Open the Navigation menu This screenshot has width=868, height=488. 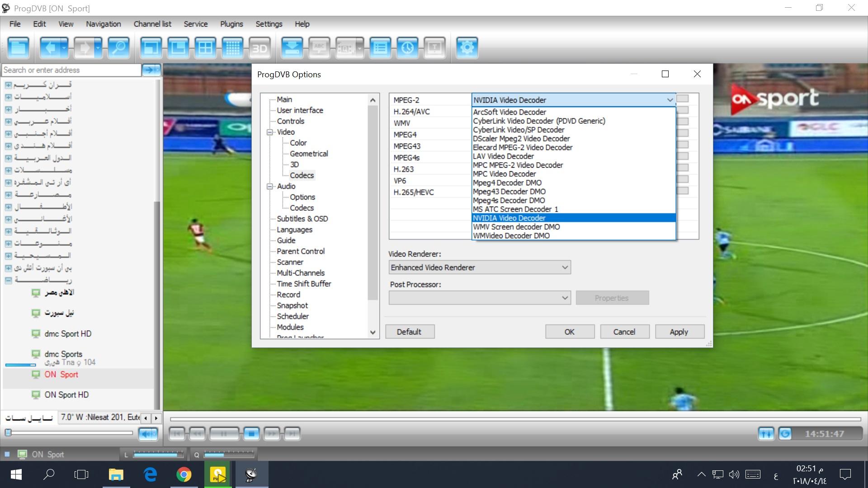point(104,24)
